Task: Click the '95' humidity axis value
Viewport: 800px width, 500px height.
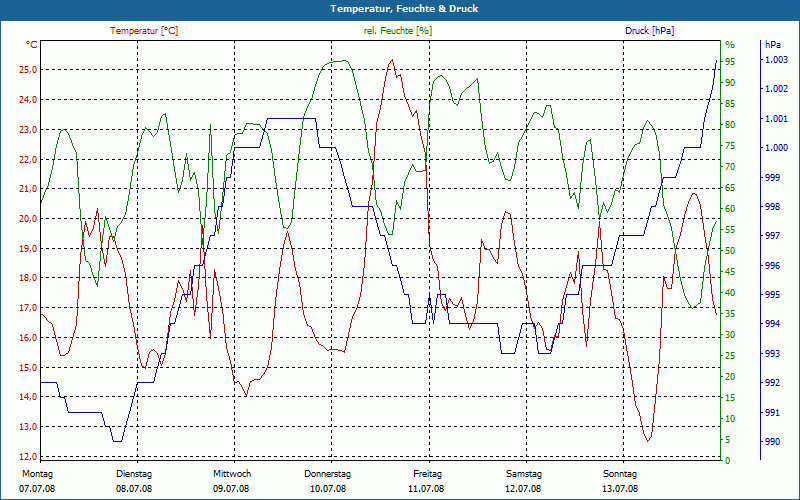Action: click(730, 61)
